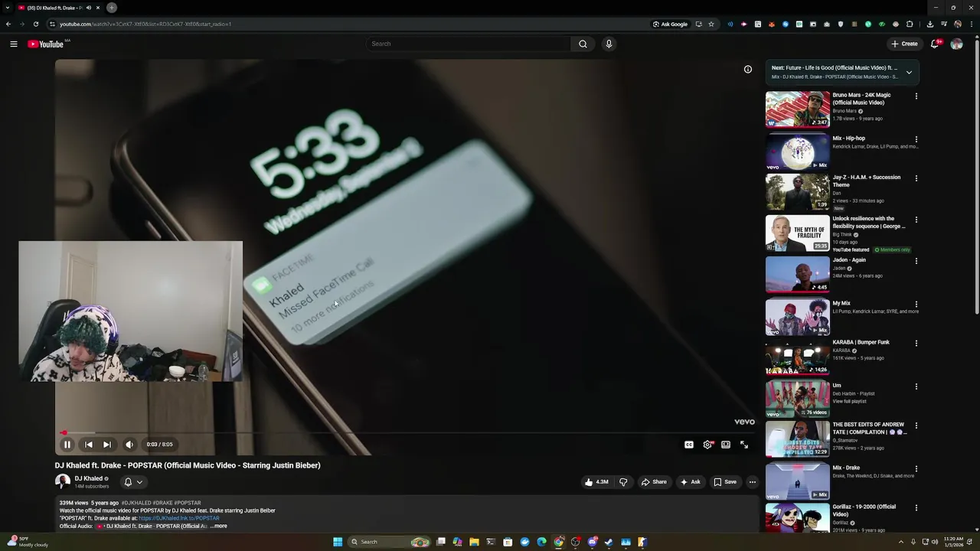Mute the tab via its speaker icon
Viewport: 980px width, 551px height.
point(89,8)
